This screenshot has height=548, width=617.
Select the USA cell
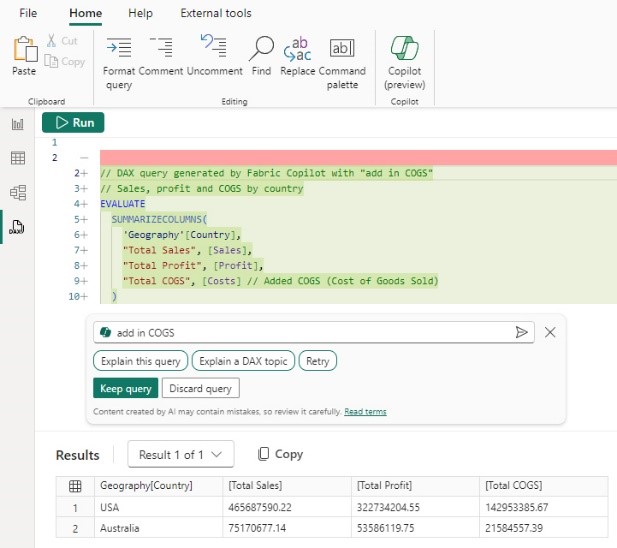[x=159, y=507]
